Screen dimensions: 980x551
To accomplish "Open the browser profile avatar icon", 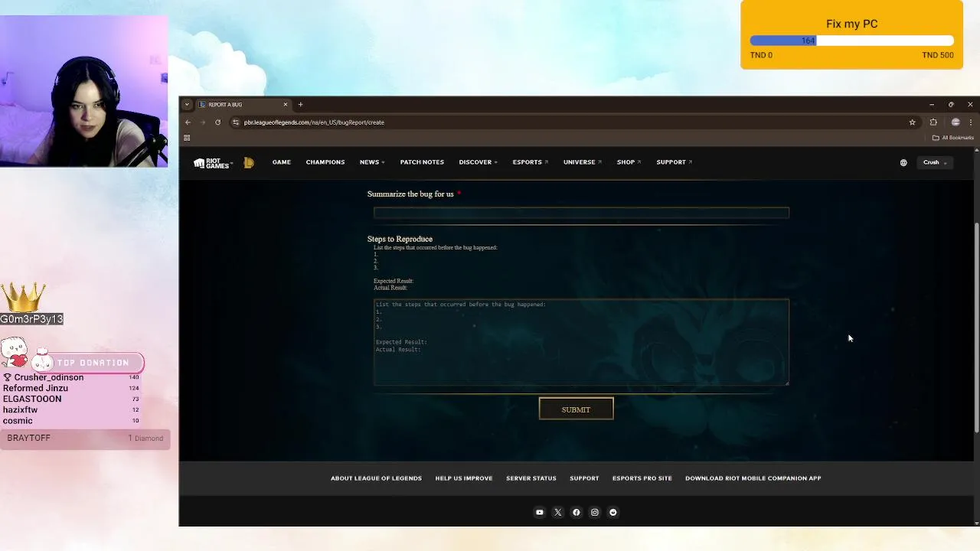I will coord(955,122).
